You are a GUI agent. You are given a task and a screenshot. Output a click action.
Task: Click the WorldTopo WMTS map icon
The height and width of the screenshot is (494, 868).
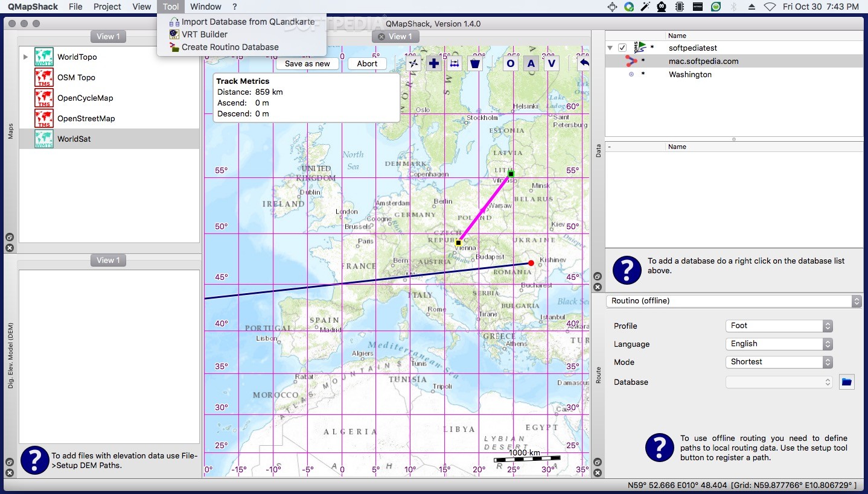pos(43,57)
